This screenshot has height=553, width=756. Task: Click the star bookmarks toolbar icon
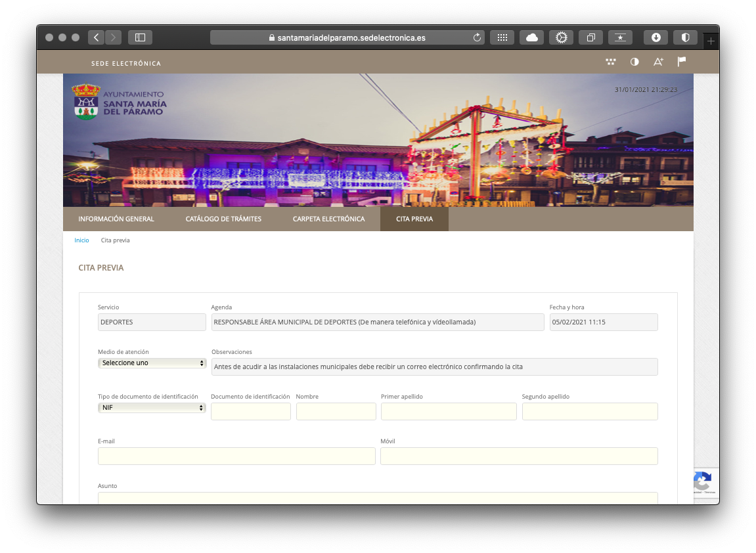pos(620,37)
